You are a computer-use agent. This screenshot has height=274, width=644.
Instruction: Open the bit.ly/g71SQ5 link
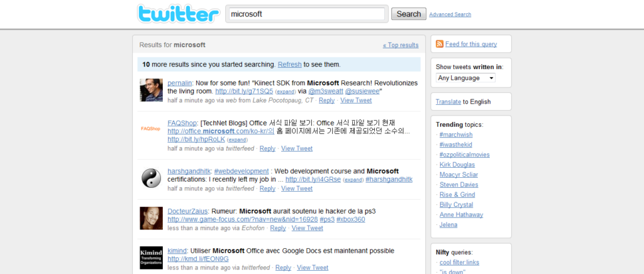pos(244,91)
